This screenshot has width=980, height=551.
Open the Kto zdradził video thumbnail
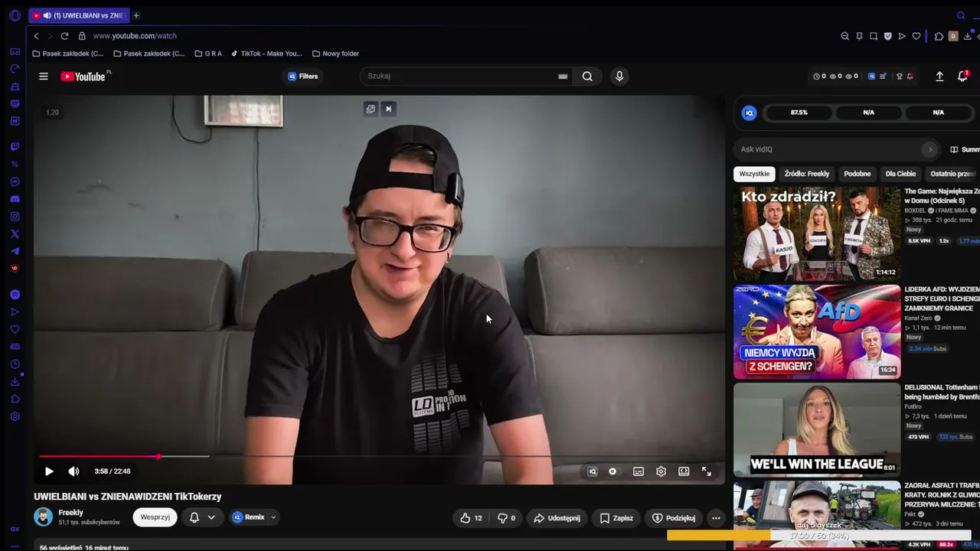(817, 233)
